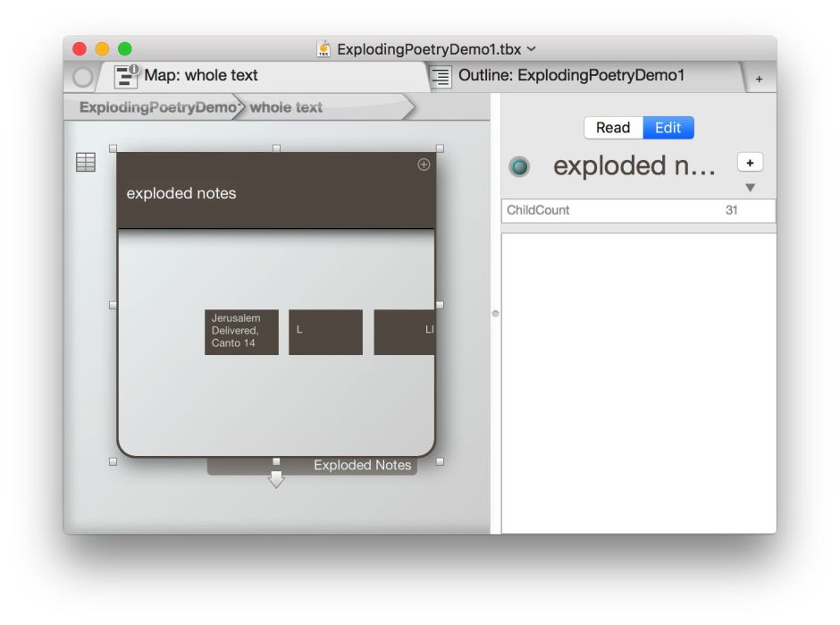Viewport: 840px width, 625px height.
Task: Select the Outline: ExplodingPoetryDemo1 tab
Action: pos(571,76)
